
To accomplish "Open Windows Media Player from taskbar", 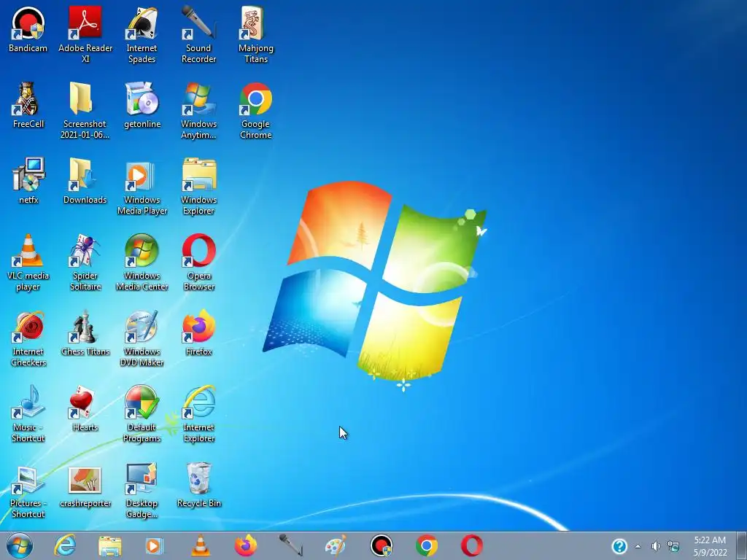I will 154,545.
